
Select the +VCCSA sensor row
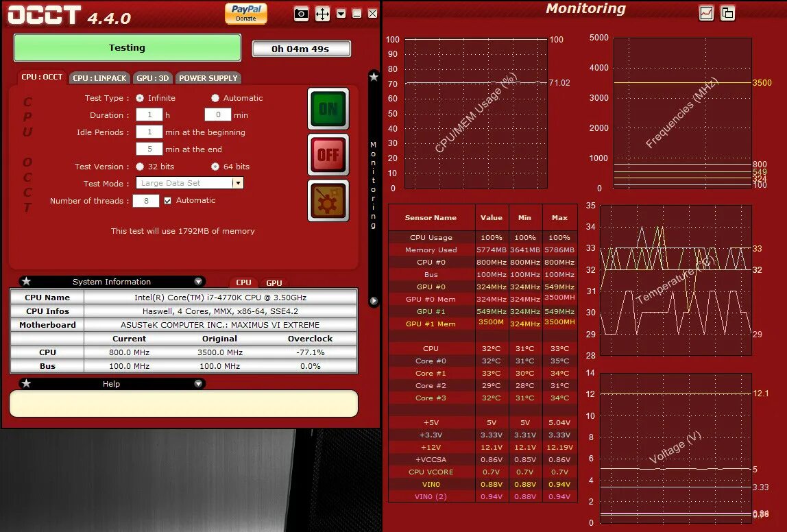coord(483,459)
